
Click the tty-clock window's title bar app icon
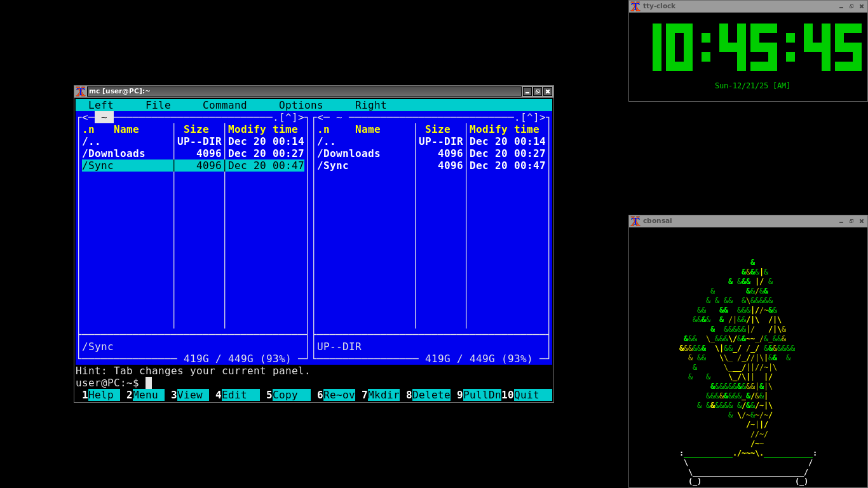pos(635,6)
